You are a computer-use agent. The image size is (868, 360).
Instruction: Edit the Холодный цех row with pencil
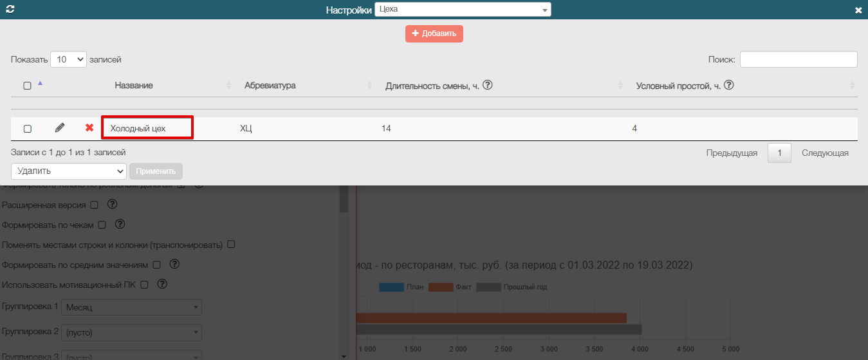(60, 128)
